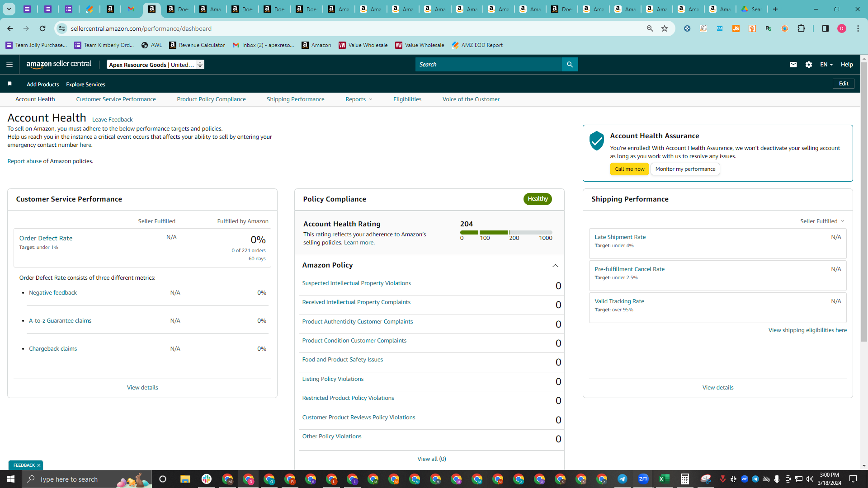The image size is (868, 488).
Task: Open Calculator from the taskbar
Action: coord(685,479)
